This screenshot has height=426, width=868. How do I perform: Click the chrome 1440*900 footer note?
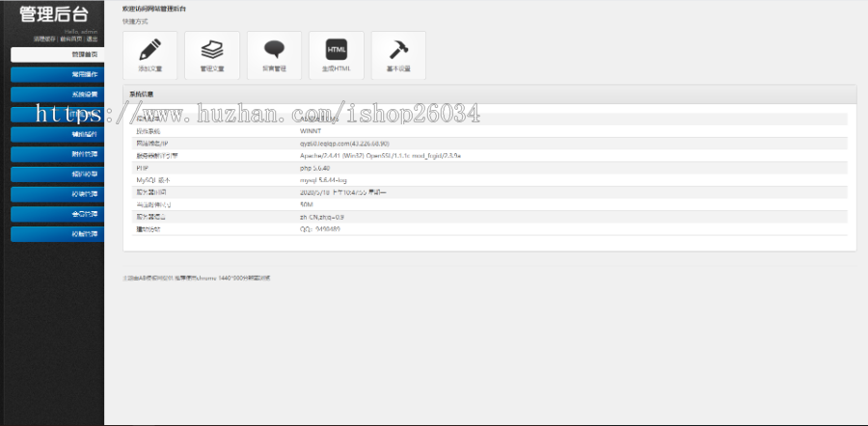pyautogui.click(x=197, y=279)
